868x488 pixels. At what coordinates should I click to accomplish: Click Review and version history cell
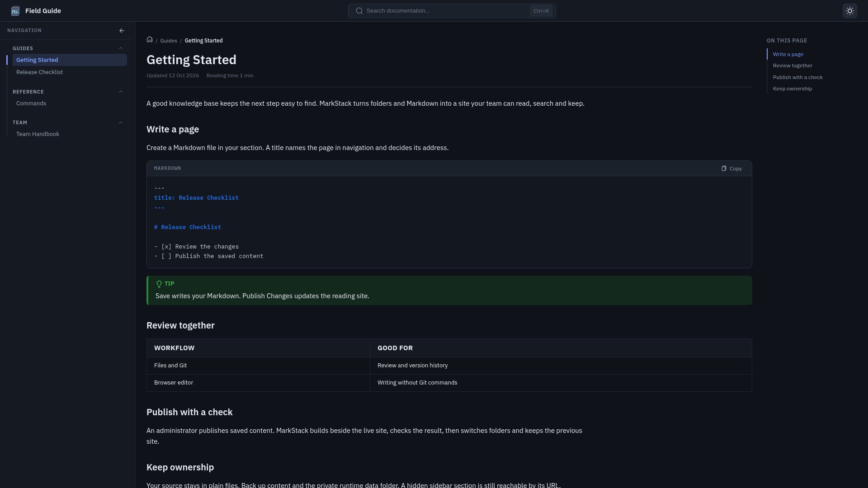click(561, 366)
